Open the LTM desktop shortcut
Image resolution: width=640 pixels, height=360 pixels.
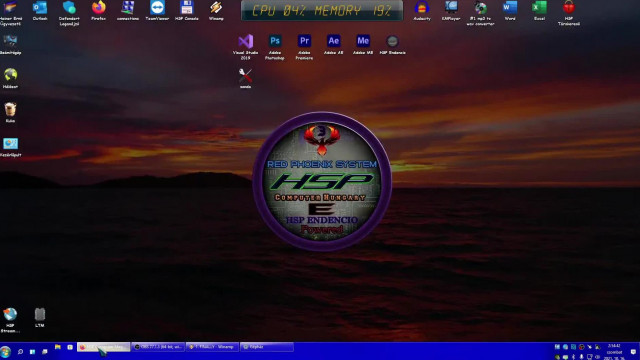[40, 318]
